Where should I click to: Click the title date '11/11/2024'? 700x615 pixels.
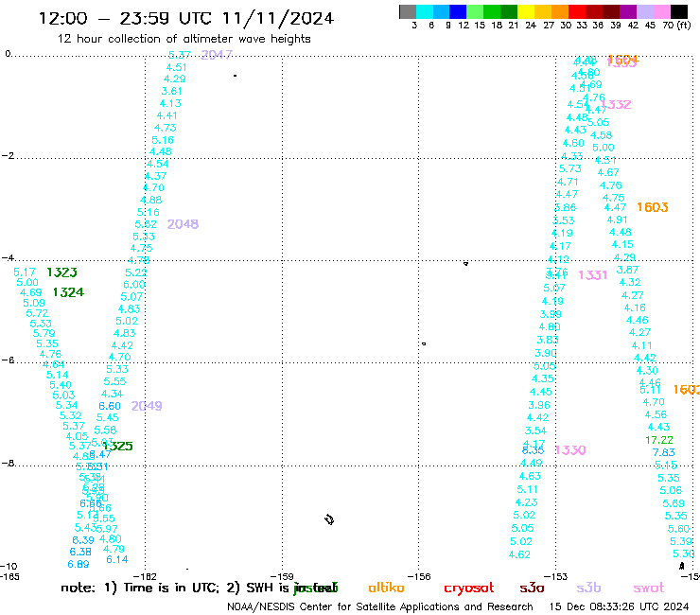pos(278,19)
